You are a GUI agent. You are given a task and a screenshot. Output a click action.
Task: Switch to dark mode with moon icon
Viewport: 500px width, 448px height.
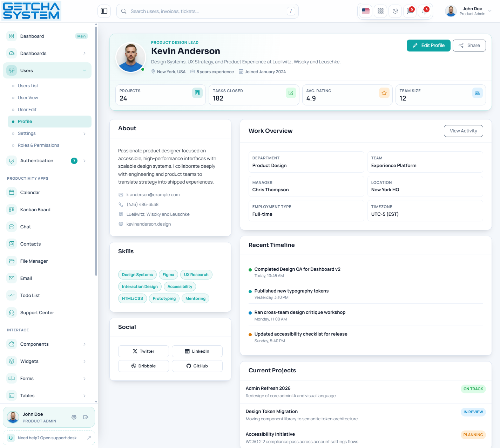395,11
